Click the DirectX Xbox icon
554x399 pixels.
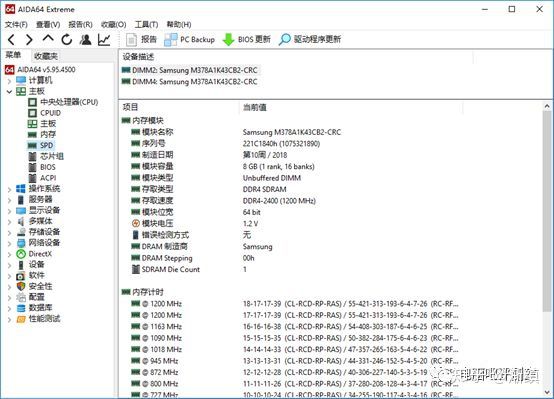coord(21,254)
